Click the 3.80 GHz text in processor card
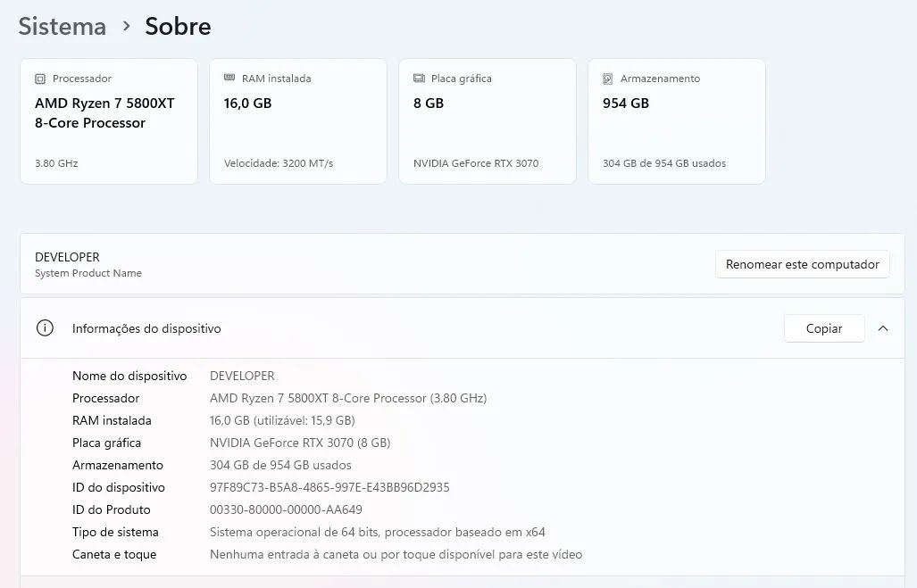The height and width of the screenshot is (588, 917). (x=56, y=163)
